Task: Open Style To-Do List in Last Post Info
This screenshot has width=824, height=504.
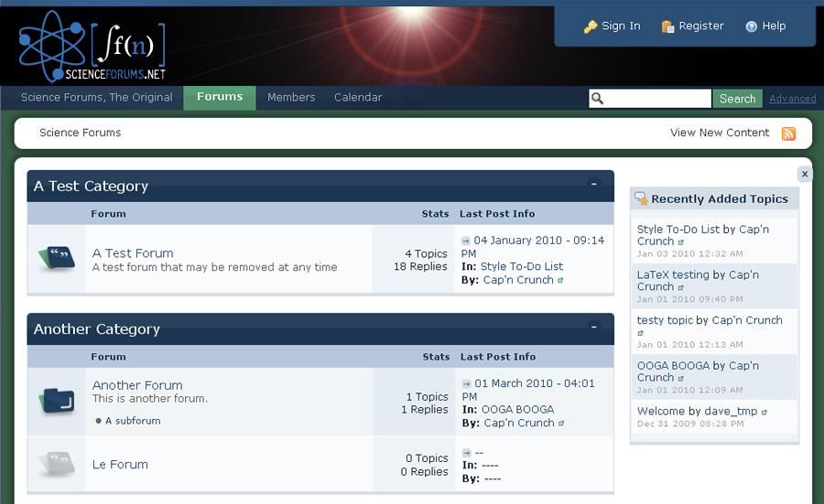Action: click(x=521, y=267)
